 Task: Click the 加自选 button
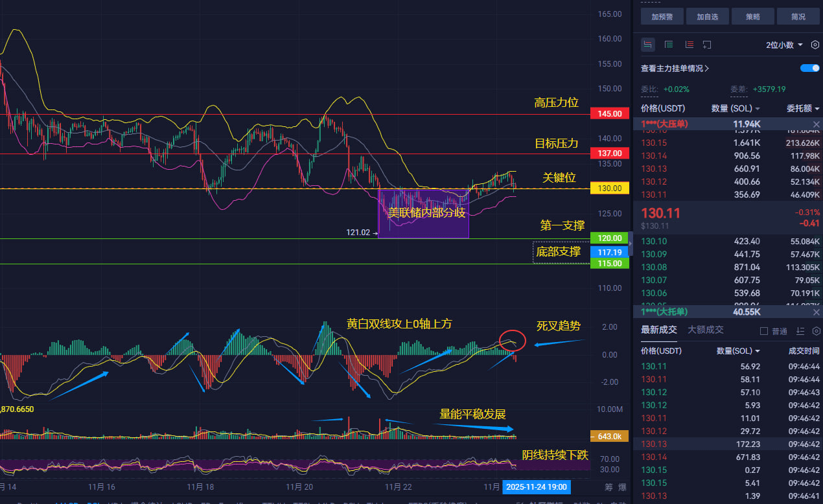(708, 17)
